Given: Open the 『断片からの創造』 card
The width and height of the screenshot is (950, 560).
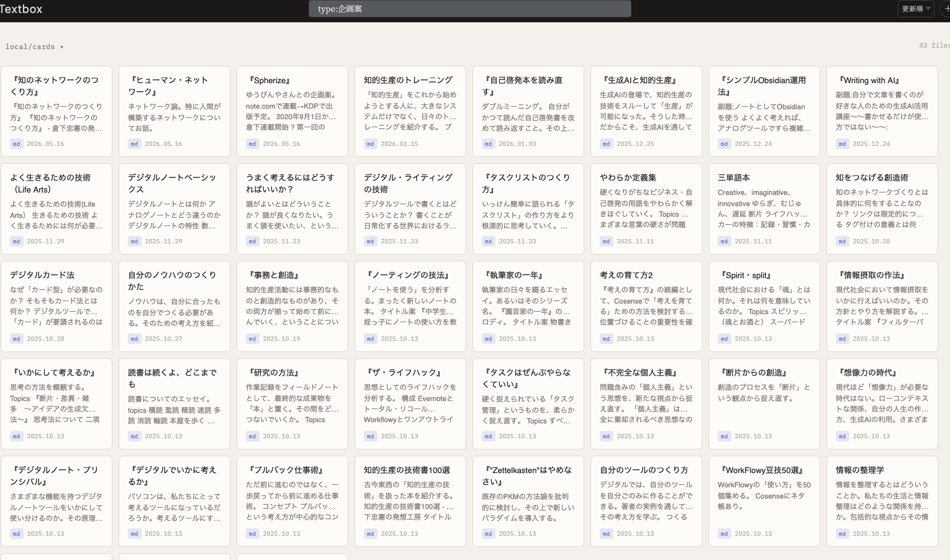Looking at the screenshot, I should 764,404.
